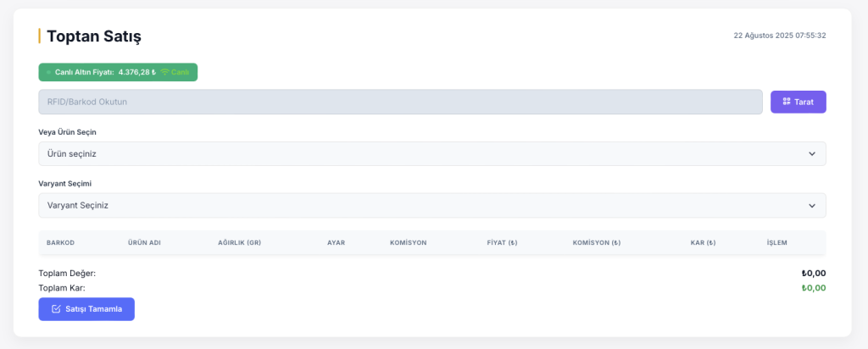This screenshot has height=349, width=868.
Task: Click the AĞIRLIK (GR) column header
Action: coord(239,243)
